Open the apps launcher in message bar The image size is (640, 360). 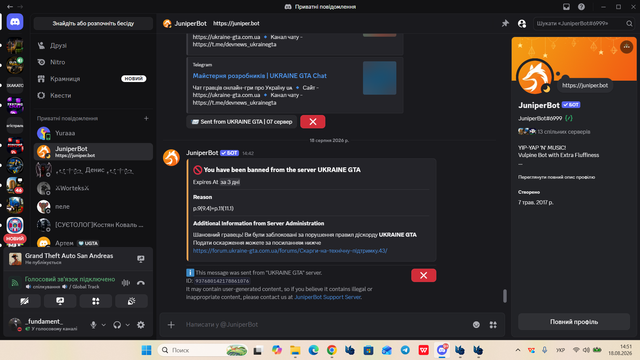coord(493,325)
